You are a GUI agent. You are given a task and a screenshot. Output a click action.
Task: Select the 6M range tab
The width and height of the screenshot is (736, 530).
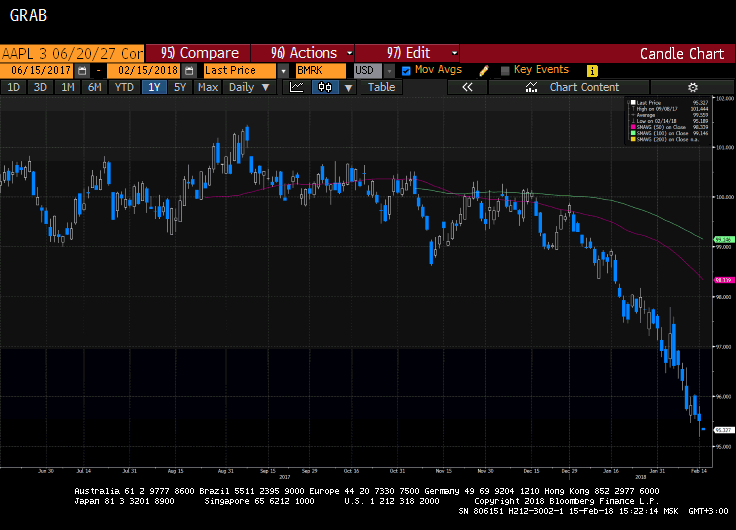[95, 87]
